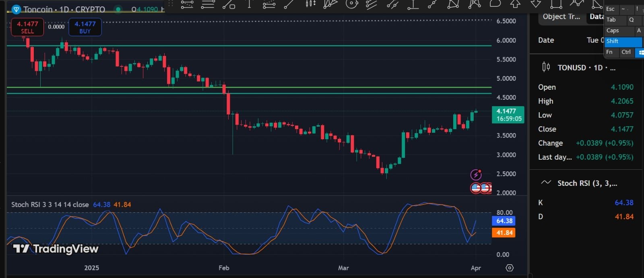644x278 pixels.
Task: Grab the drawing toolbar's dotted drag handle
Action: [x=171, y=4]
